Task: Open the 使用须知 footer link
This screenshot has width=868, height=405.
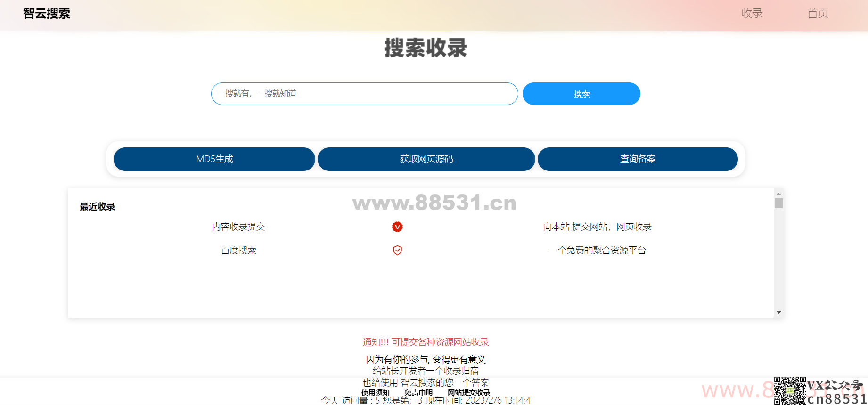Action: [376, 392]
